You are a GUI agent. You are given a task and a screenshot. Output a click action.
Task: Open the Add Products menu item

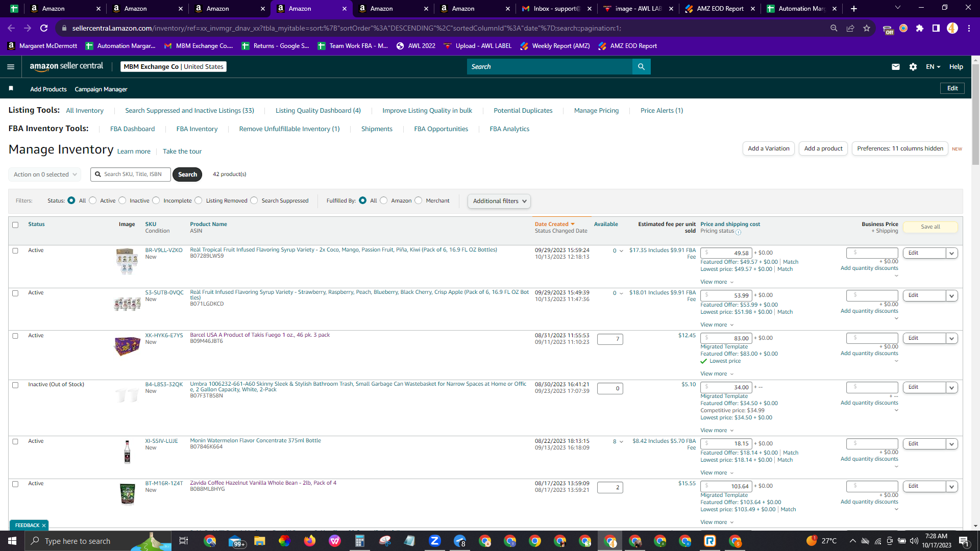(48, 89)
